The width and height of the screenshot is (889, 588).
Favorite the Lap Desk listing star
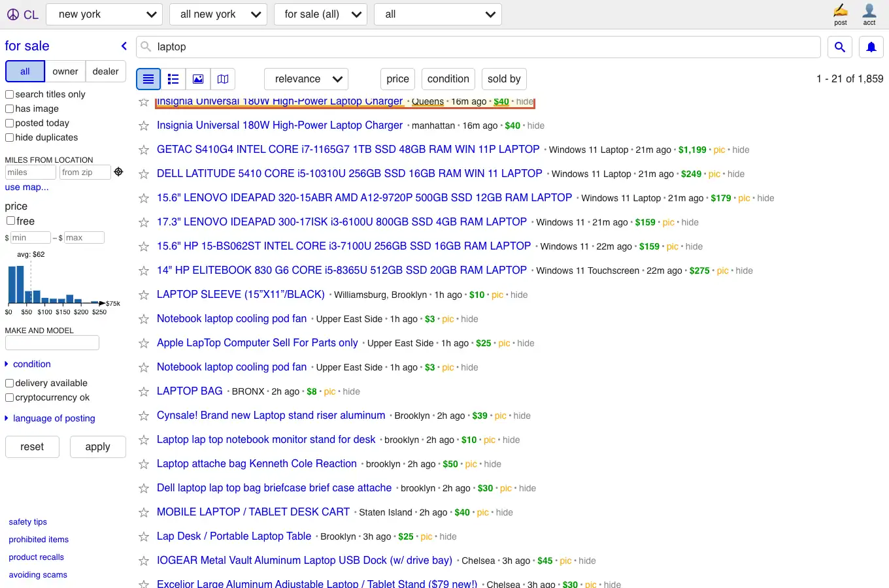coord(144,536)
